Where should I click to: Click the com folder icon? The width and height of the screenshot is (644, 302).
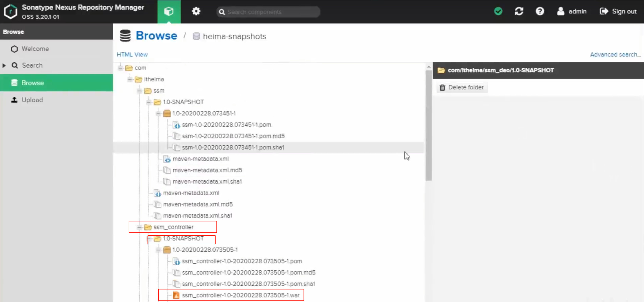point(129,68)
